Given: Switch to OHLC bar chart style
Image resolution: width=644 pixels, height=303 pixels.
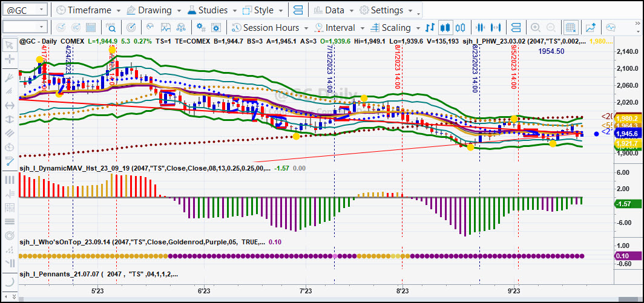Looking at the screenshot, I should 430,28.
